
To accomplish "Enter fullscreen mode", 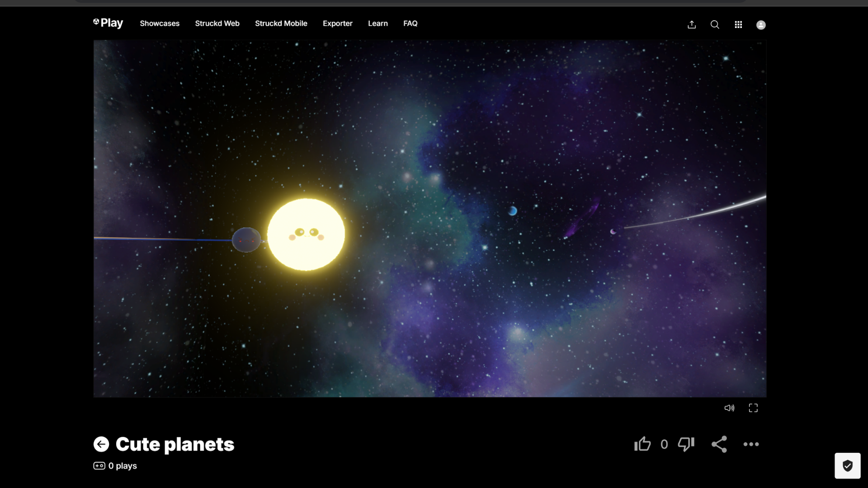I will (753, 408).
